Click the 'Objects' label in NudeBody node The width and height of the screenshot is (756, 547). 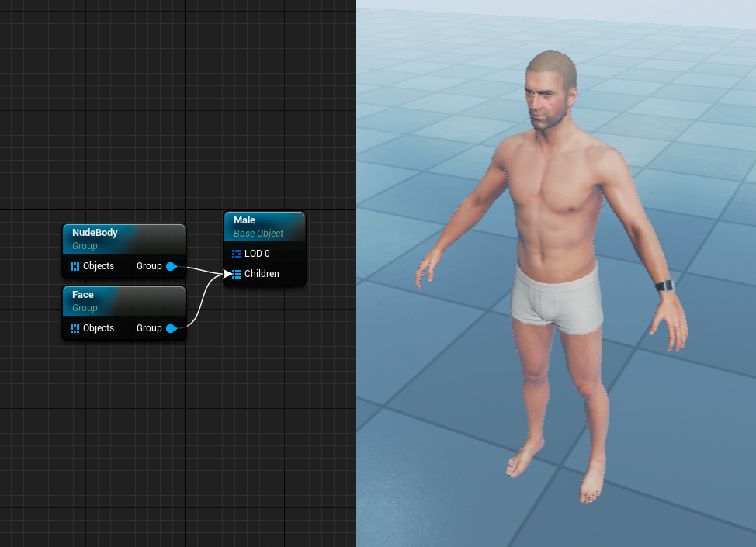coord(99,266)
